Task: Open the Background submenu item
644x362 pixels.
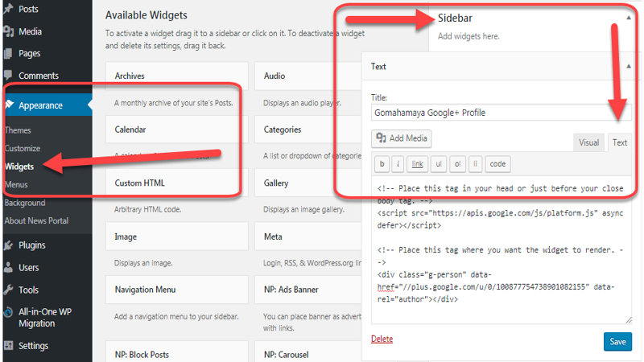Action: (25, 203)
